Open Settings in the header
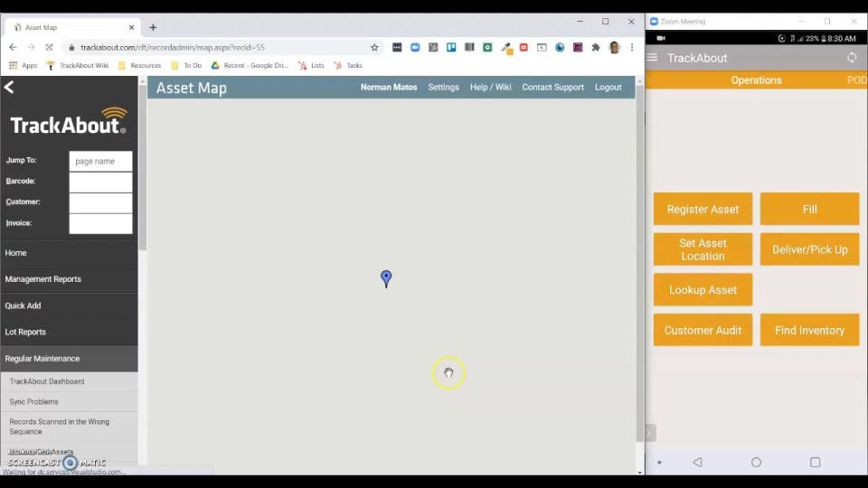The image size is (868, 488). tap(443, 88)
